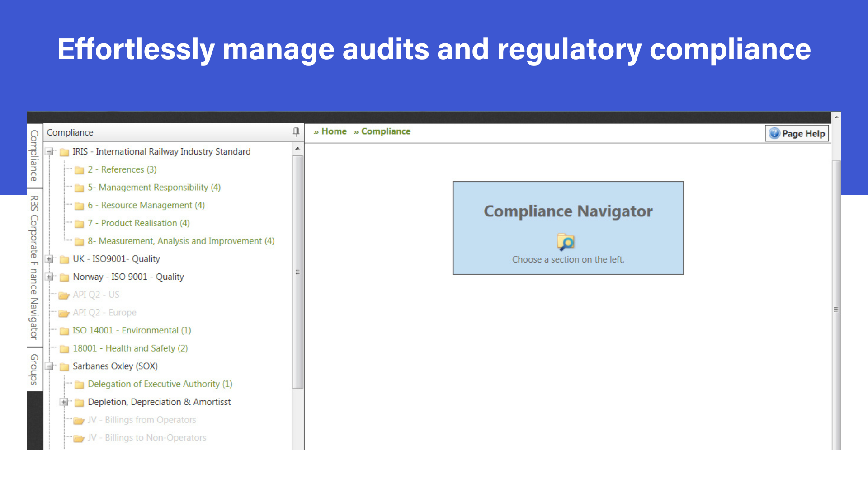Select the greyed API Q2 - US folder icon
Screen dimensions: 868x488
click(64, 295)
